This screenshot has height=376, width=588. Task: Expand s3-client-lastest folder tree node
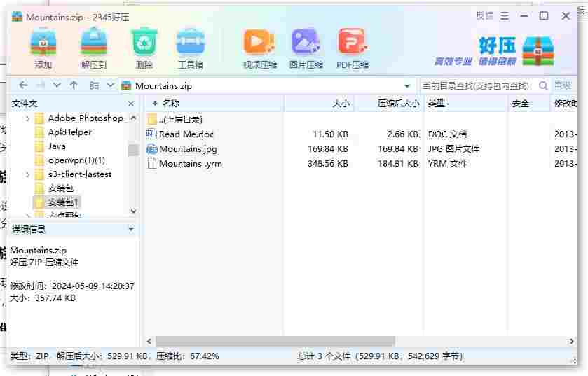coord(27,174)
